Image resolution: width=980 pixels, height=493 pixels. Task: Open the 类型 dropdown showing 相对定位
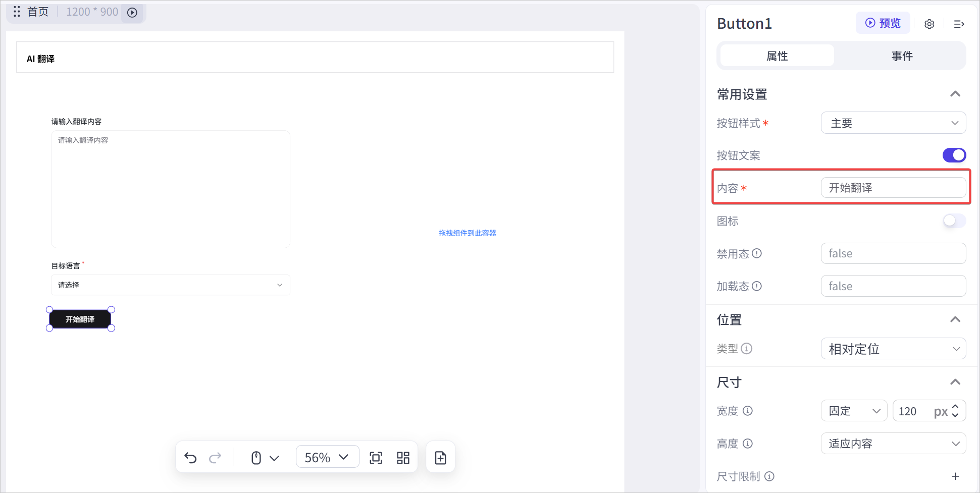893,349
